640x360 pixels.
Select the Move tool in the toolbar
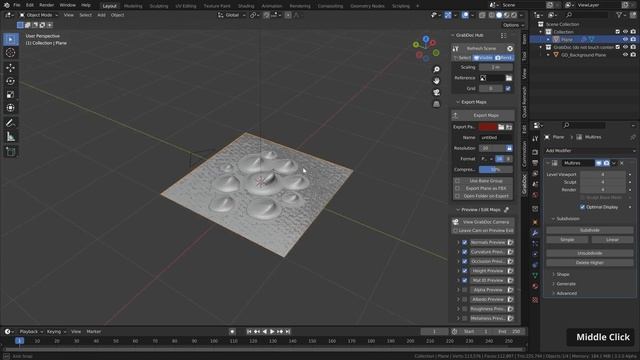tap(11, 67)
